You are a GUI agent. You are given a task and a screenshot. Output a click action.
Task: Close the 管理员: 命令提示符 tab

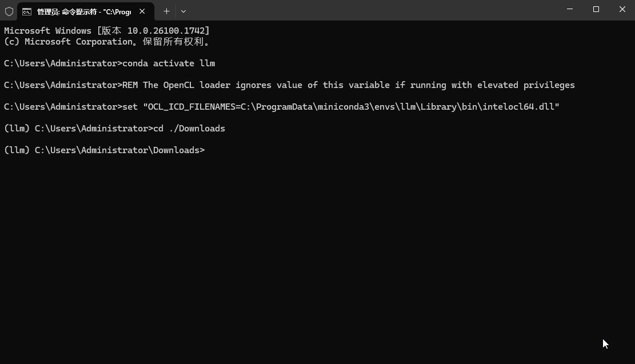[142, 11]
